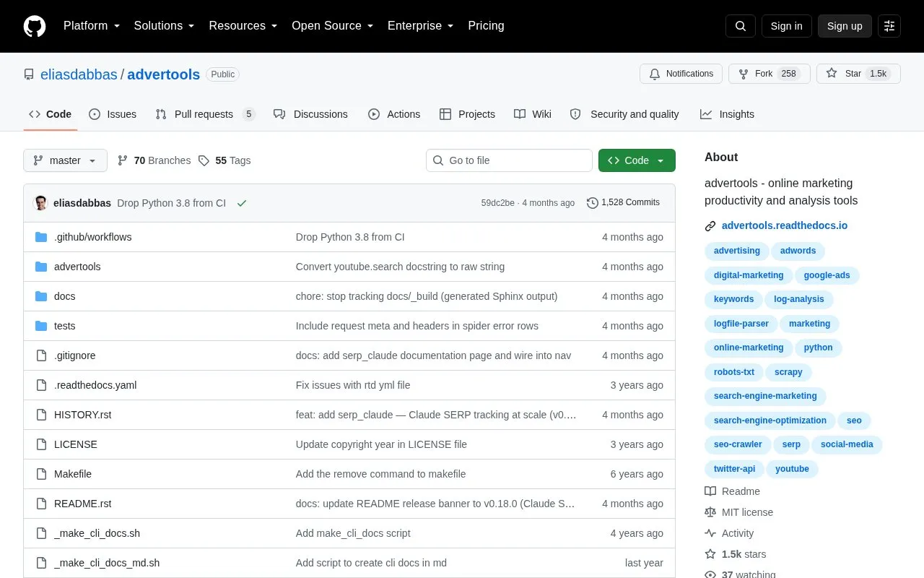Open the Security and quality tab
The height and width of the screenshot is (578, 924).
[624, 114]
